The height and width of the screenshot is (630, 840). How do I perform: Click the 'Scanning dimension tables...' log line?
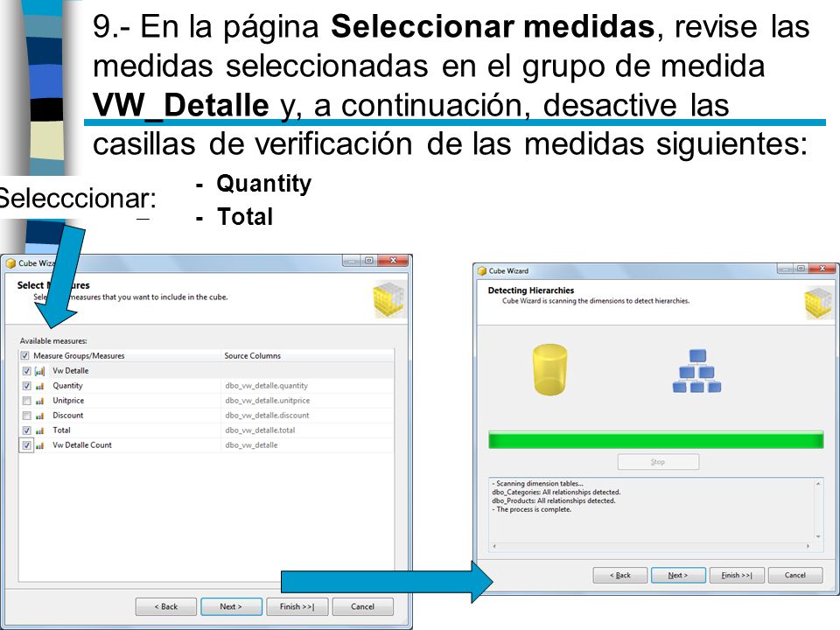pyautogui.click(x=537, y=484)
